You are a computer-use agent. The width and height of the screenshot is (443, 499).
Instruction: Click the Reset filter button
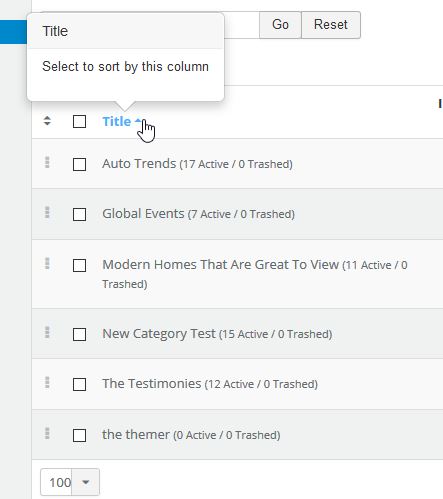(331, 25)
